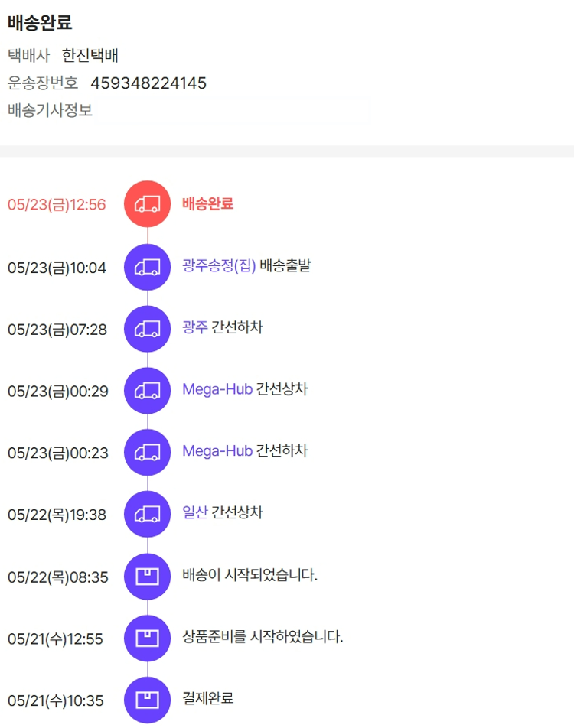Click the truck icon beside 광주 간선하차
This screenshot has height=728, width=574.
(x=147, y=329)
